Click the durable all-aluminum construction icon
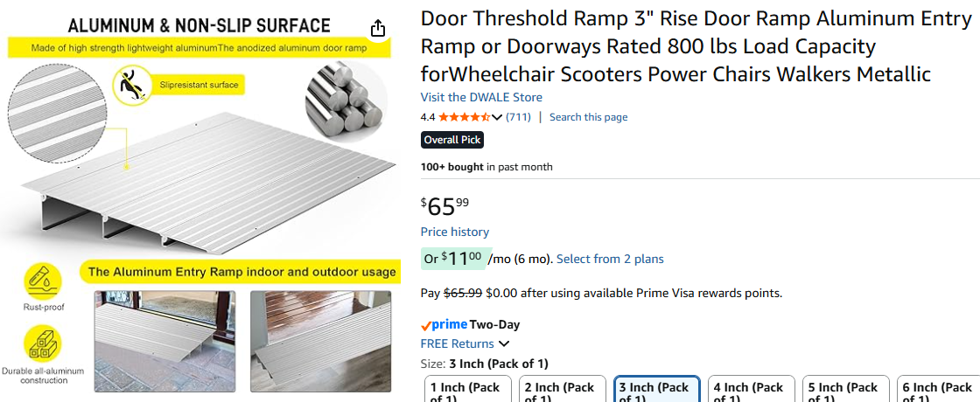 pyautogui.click(x=43, y=343)
